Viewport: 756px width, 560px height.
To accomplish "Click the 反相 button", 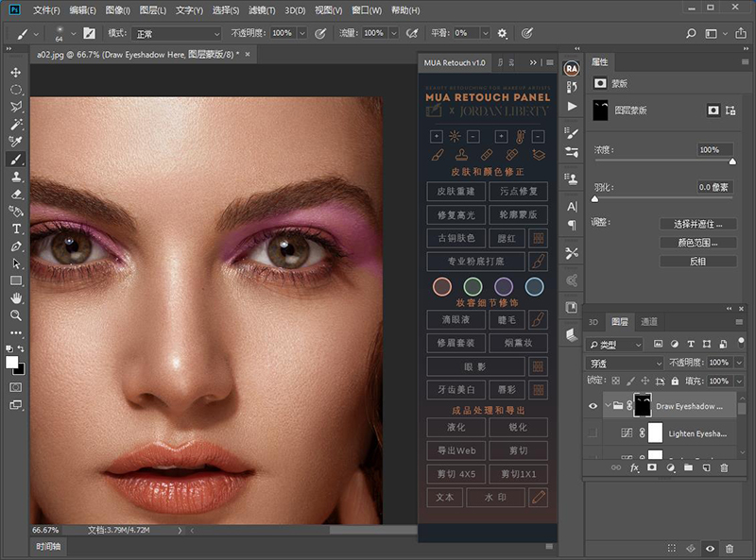I will [x=697, y=262].
